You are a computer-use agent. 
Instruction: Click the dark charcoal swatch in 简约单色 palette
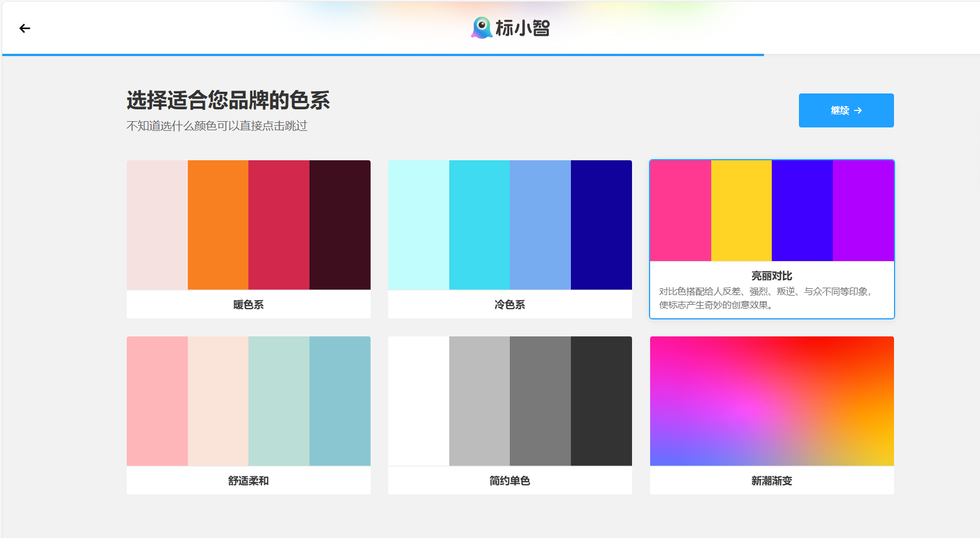point(601,401)
